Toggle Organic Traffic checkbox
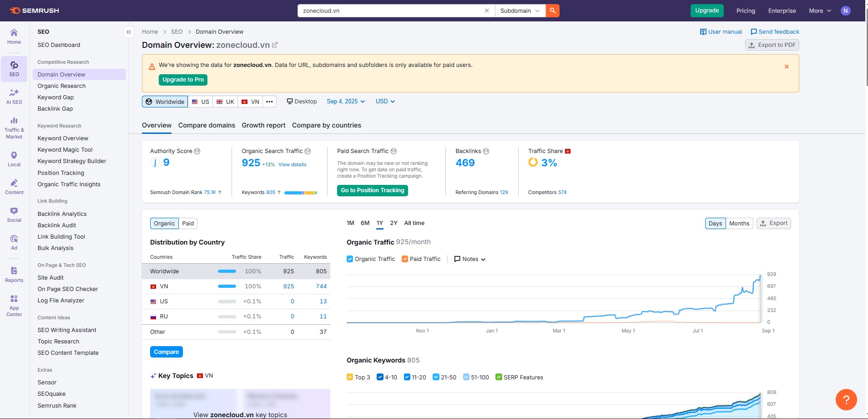The image size is (868, 419). coord(350,259)
